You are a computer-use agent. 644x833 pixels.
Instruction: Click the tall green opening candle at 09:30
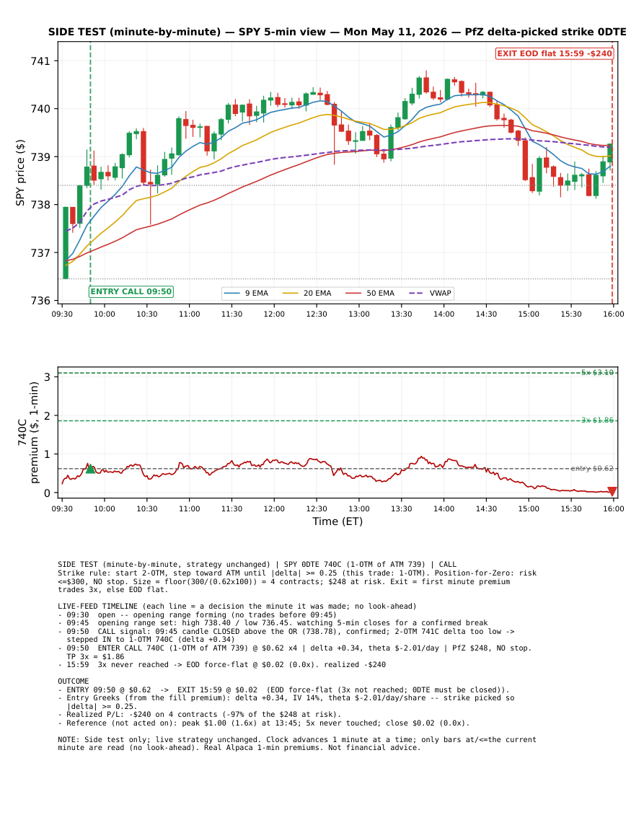point(66,242)
